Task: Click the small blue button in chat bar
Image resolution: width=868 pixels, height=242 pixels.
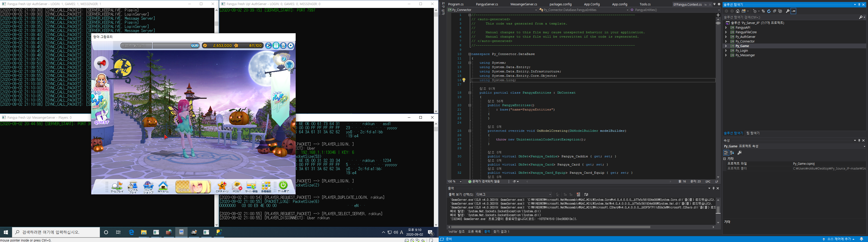Action: tap(195, 46)
